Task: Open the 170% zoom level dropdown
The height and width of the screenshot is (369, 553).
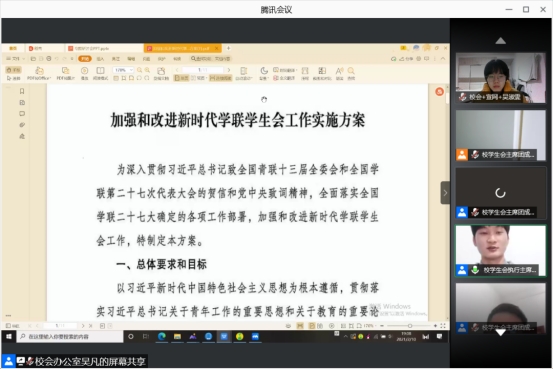Action: click(123, 70)
